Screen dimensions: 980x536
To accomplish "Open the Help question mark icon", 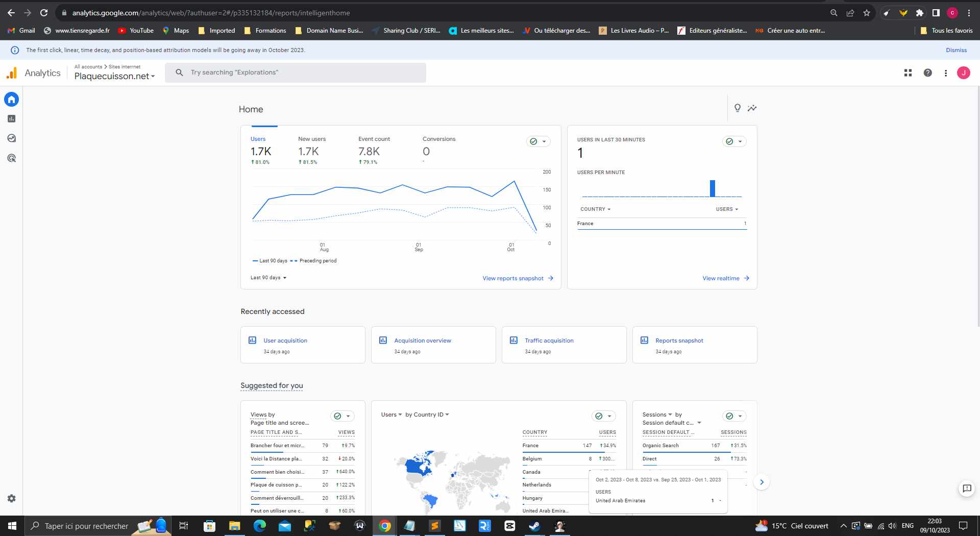I will coord(927,73).
